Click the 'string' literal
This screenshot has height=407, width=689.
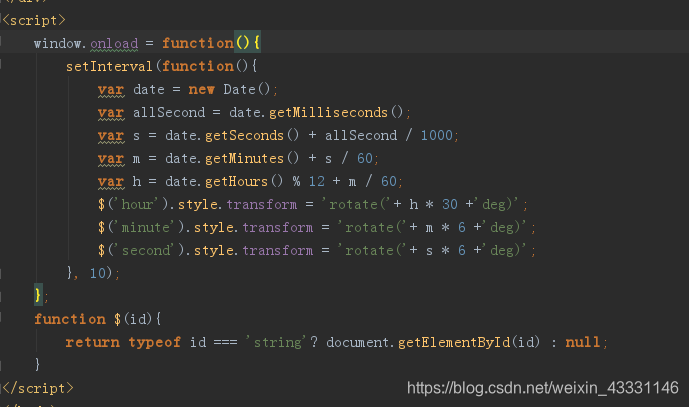pos(277,342)
